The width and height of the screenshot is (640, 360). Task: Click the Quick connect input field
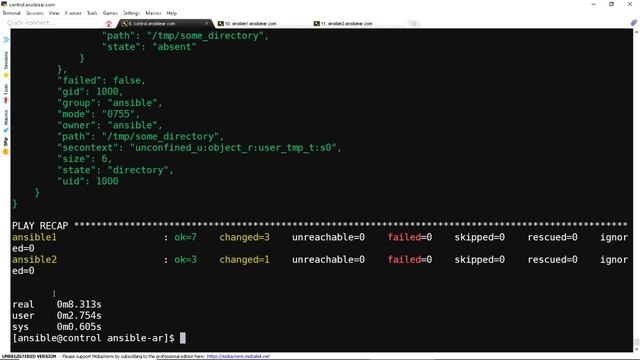point(51,23)
